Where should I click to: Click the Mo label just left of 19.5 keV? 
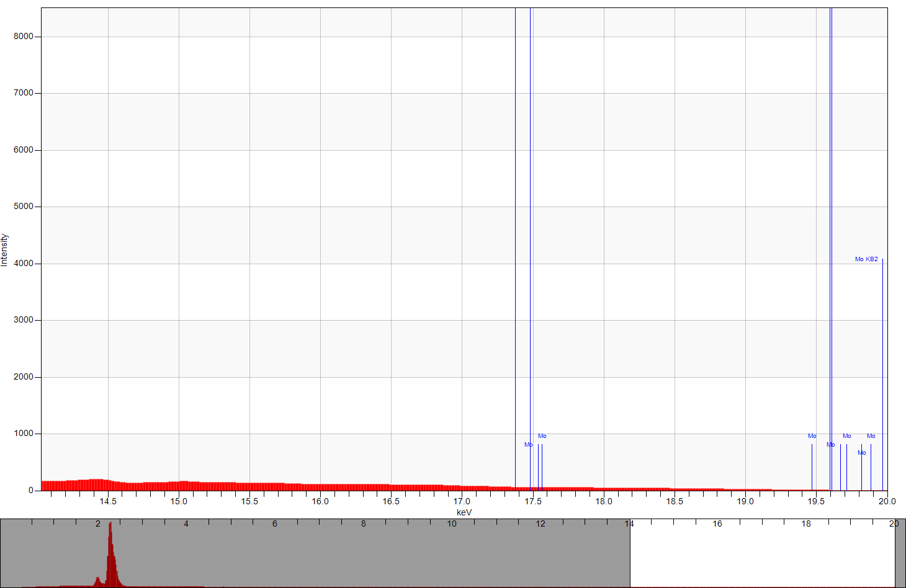(812, 436)
